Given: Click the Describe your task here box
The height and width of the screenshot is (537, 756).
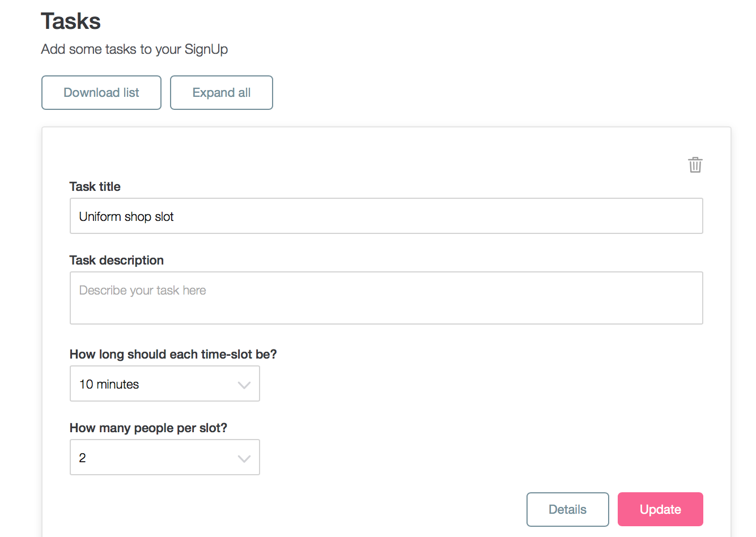Looking at the screenshot, I should (386, 297).
